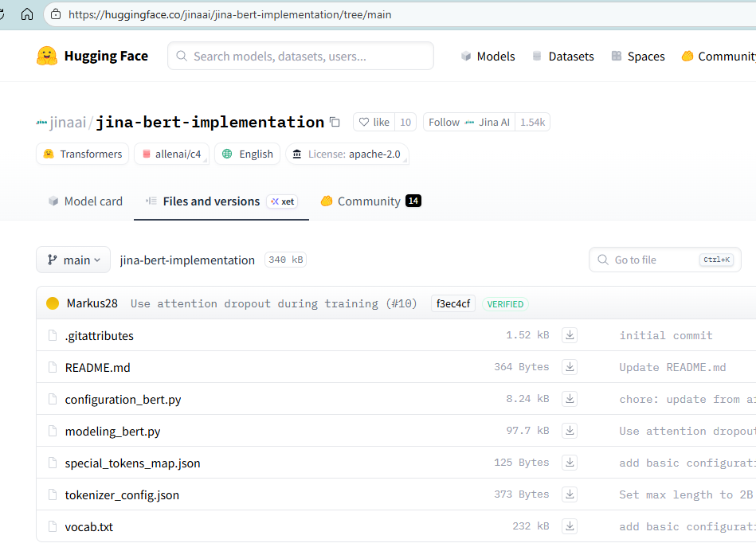
Task: Click the jinaai organization logo icon
Action: (41, 123)
